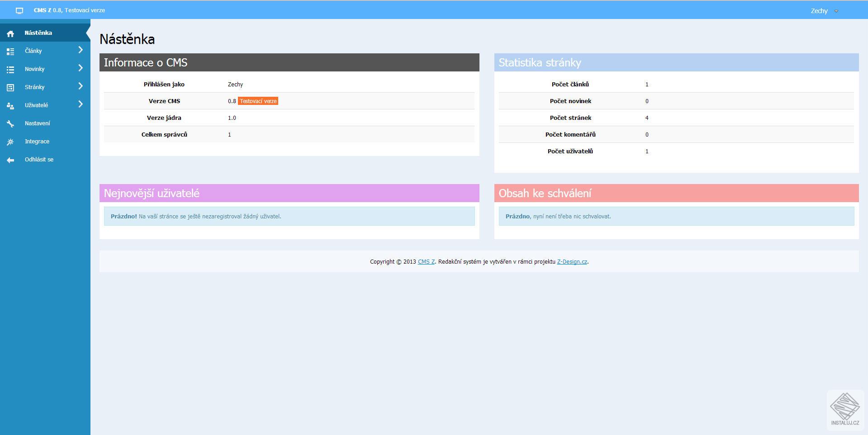Viewport: 868px width, 435px height.
Task: Open the Články menu item
Action: [x=45, y=51]
